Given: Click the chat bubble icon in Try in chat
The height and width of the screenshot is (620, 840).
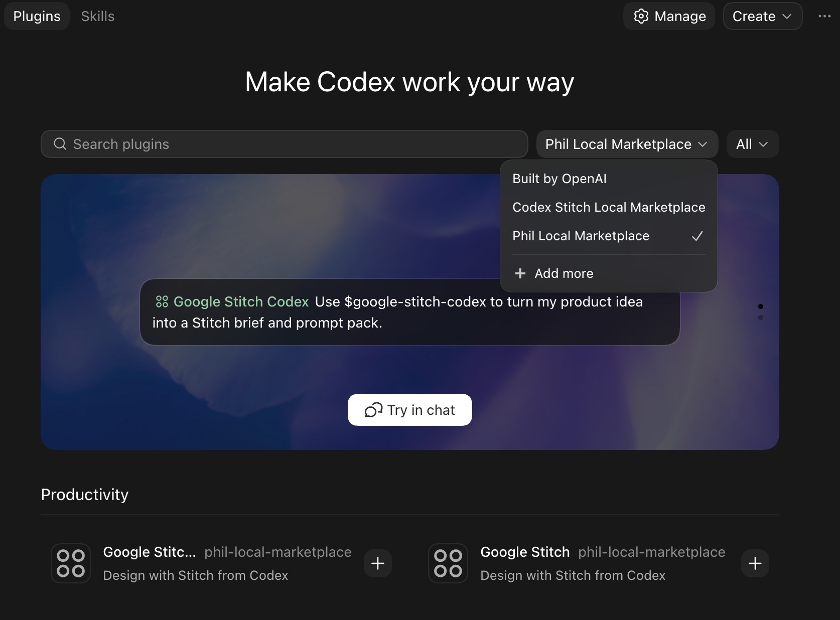Looking at the screenshot, I should tap(374, 410).
